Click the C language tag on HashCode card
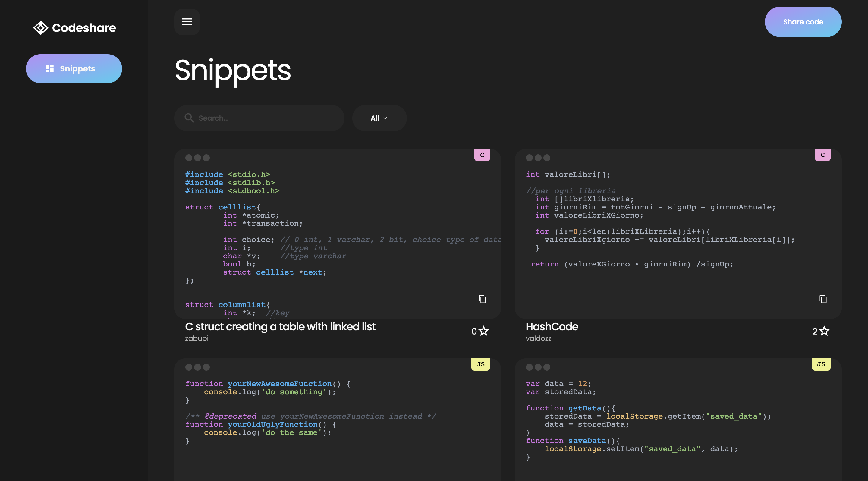This screenshot has height=481, width=868. [x=822, y=155]
